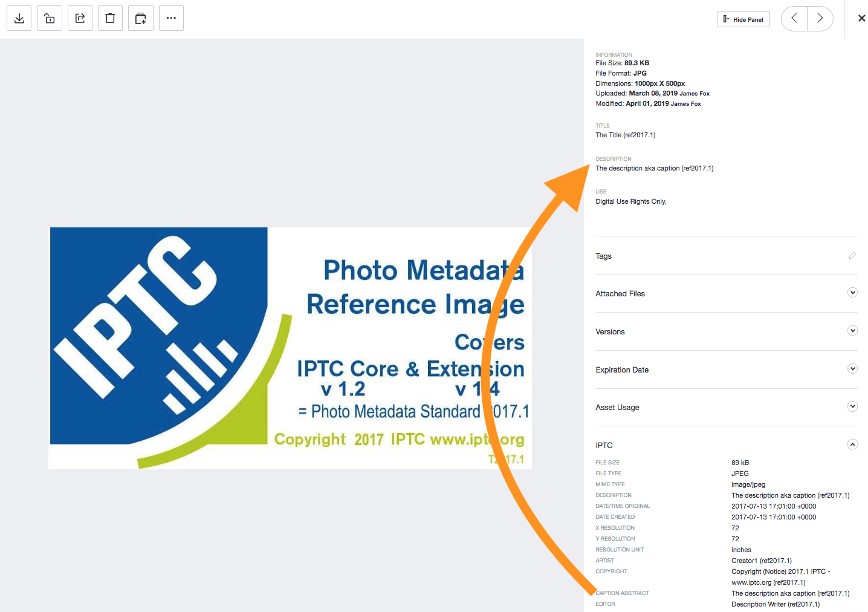868x612 pixels.
Task: Click the IPTC reference image preview
Action: pos(290,348)
